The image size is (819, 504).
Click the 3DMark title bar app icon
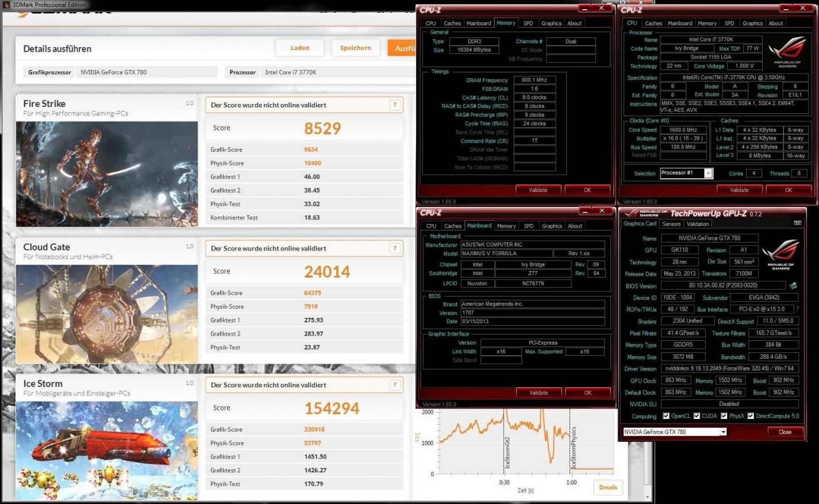6,5
